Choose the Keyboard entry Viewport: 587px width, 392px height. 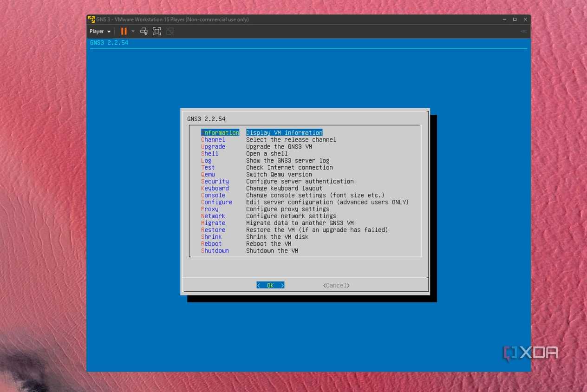215,189
